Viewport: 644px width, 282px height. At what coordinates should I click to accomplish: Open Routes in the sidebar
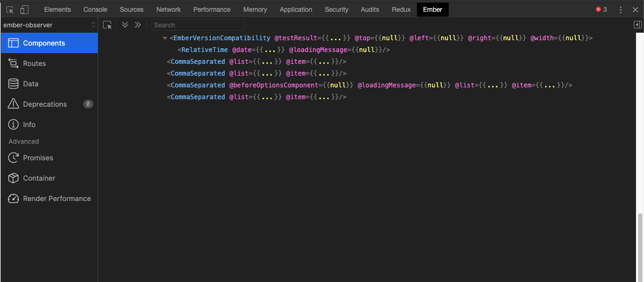(49, 63)
